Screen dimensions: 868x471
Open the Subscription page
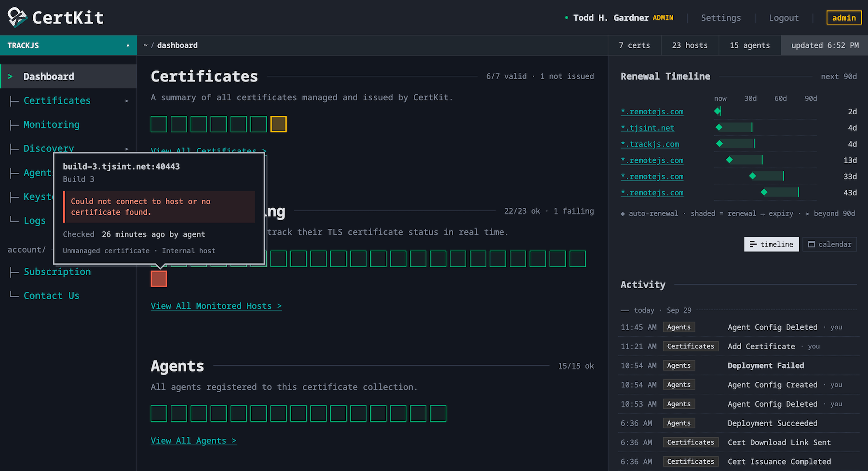tap(57, 272)
